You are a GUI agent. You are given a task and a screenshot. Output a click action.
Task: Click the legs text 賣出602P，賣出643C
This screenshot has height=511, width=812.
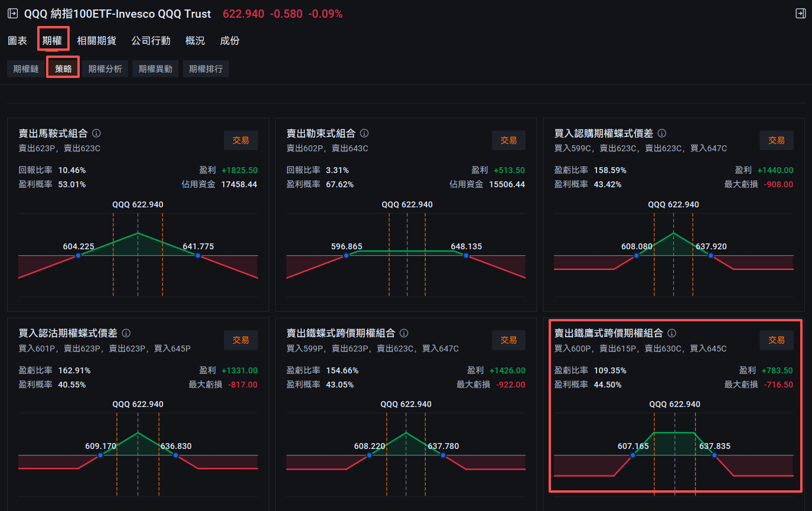point(327,148)
